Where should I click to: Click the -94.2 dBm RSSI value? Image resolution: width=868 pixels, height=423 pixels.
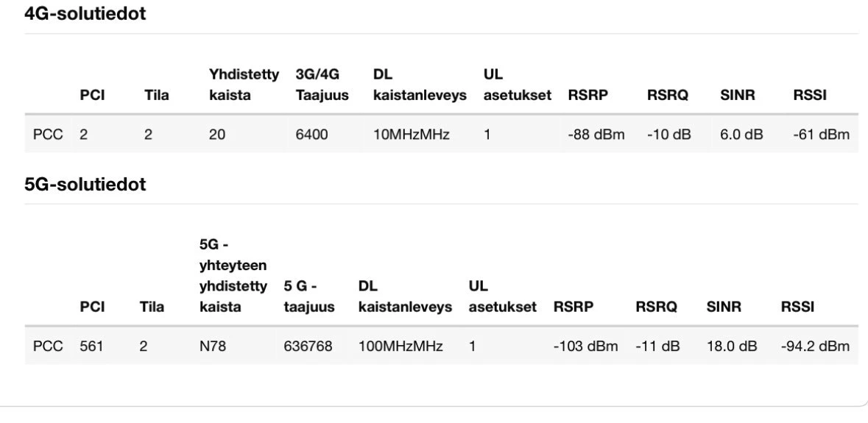(x=815, y=346)
